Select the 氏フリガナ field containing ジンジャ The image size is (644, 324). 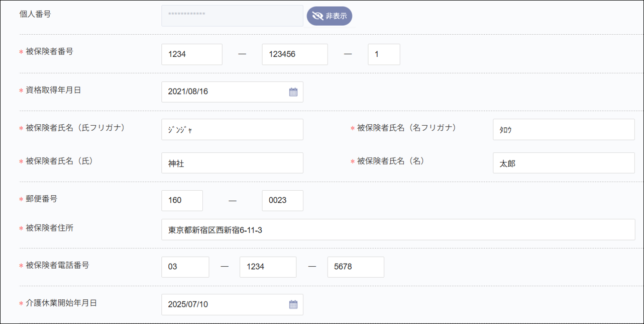(x=232, y=129)
